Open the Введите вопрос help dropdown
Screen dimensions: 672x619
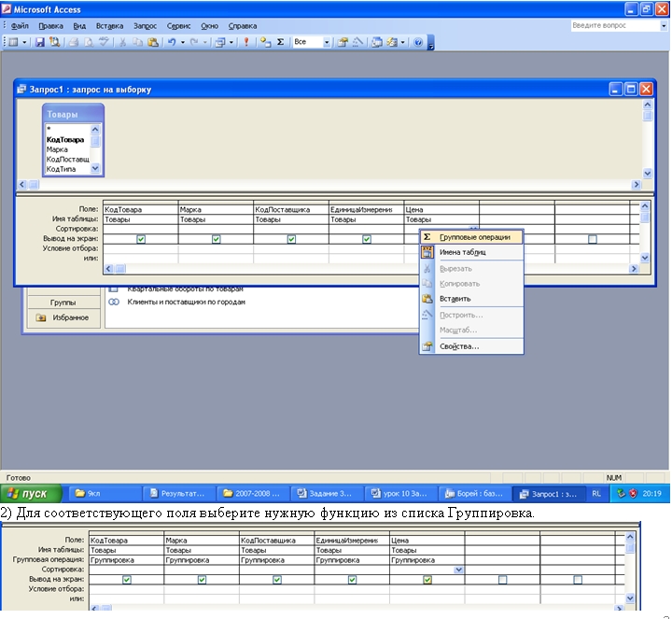point(663,26)
